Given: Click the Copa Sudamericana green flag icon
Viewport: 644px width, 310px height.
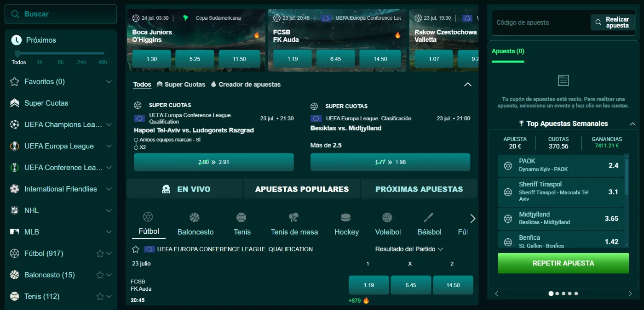Looking at the screenshot, I should coord(186,18).
